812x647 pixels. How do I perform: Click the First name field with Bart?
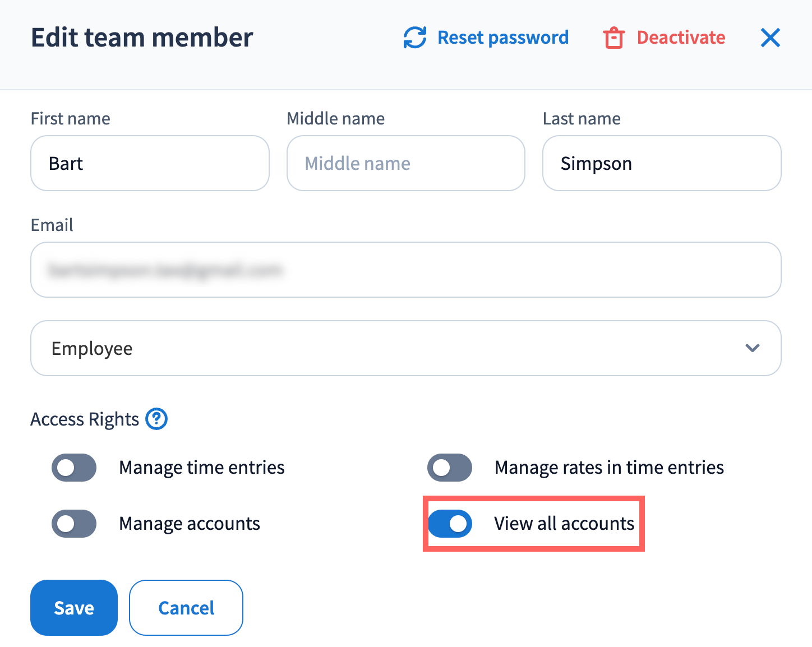point(150,163)
